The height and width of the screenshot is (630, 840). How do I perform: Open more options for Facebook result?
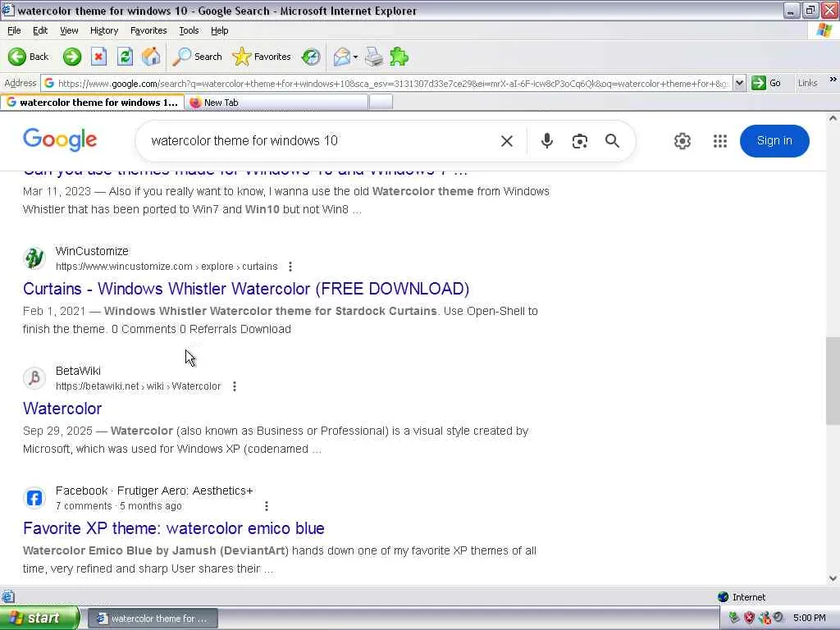point(267,505)
